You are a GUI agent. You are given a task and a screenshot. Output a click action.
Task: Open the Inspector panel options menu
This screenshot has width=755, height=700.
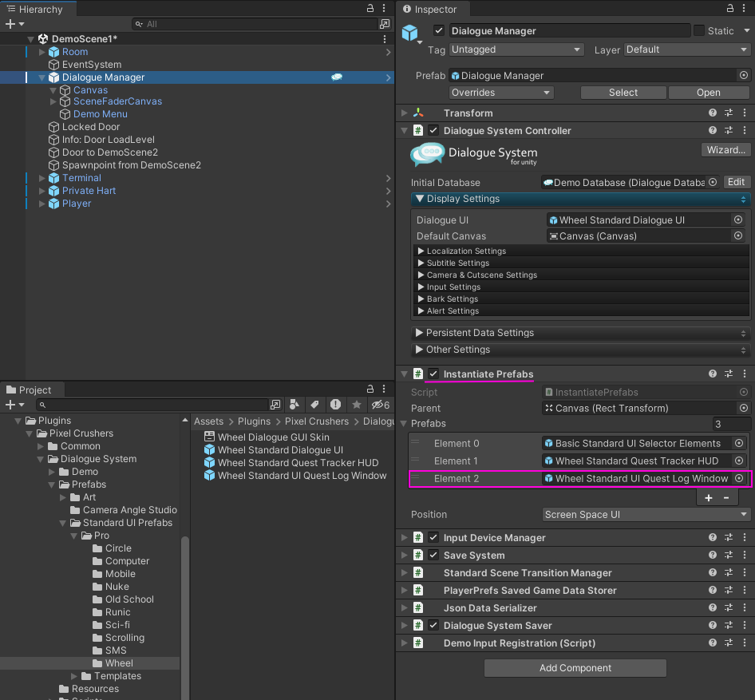click(744, 8)
